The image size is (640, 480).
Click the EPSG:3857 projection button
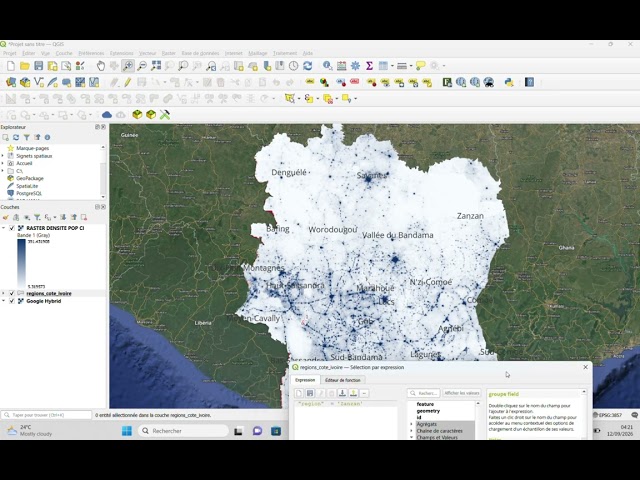607,415
